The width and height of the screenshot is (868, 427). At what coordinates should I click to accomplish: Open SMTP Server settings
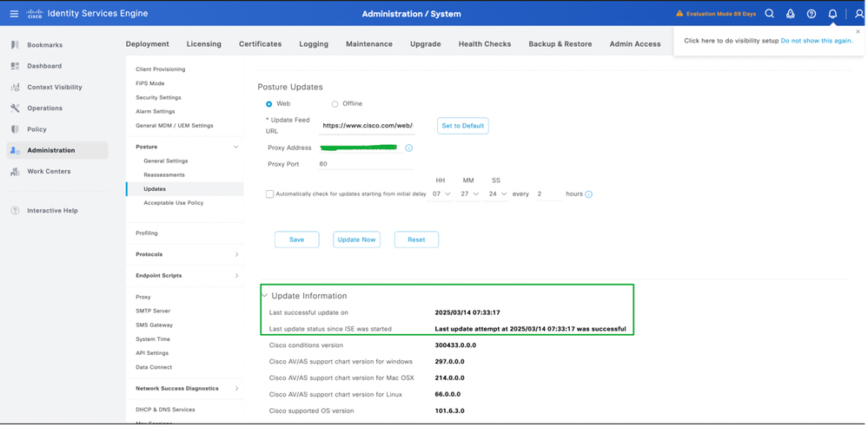click(153, 311)
